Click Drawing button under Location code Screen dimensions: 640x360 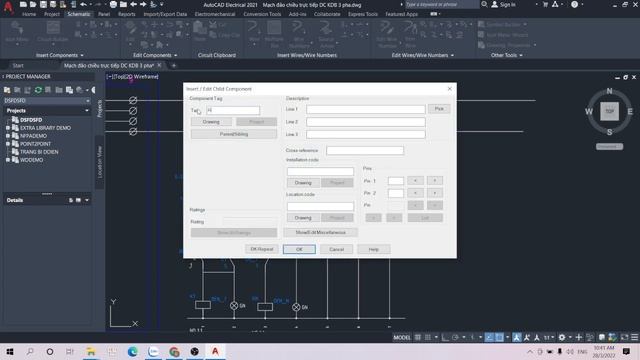[x=303, y=218]
